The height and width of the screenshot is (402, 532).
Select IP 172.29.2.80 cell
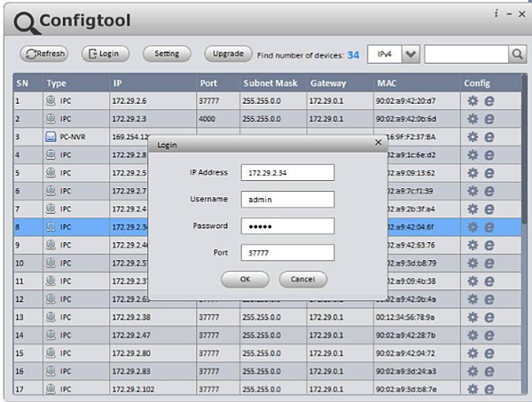[x=153, y=353]
